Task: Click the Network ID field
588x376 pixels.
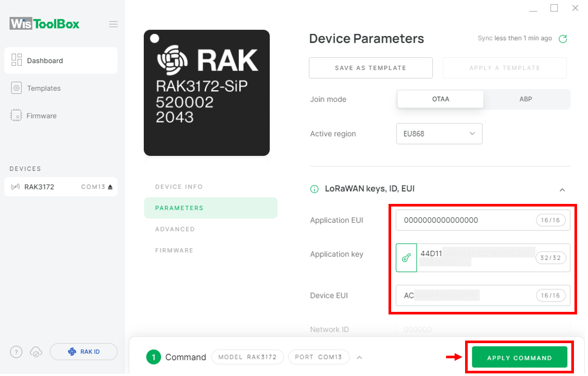Action: tap(483, 330)
